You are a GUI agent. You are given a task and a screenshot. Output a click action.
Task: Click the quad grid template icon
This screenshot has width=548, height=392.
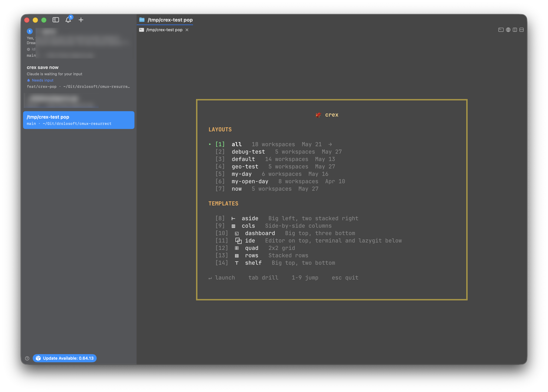tap(237, 248)
